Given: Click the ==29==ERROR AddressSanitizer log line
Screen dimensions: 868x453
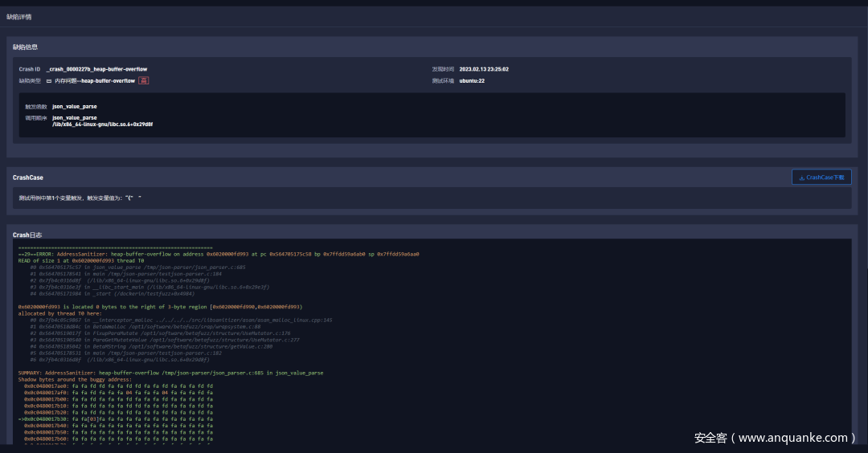Looking at the screenshot, I should pyautogui.click(x=219, y=254).
